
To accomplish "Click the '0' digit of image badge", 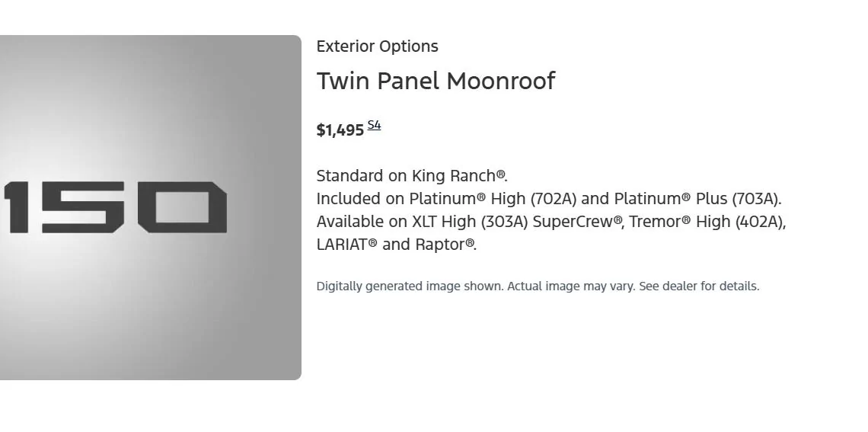I will (183, 206).
